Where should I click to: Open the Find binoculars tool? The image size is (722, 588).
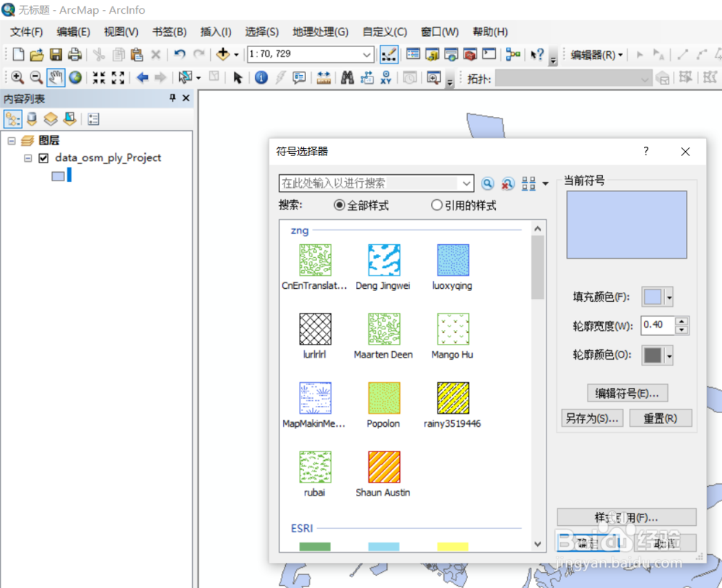347,77
